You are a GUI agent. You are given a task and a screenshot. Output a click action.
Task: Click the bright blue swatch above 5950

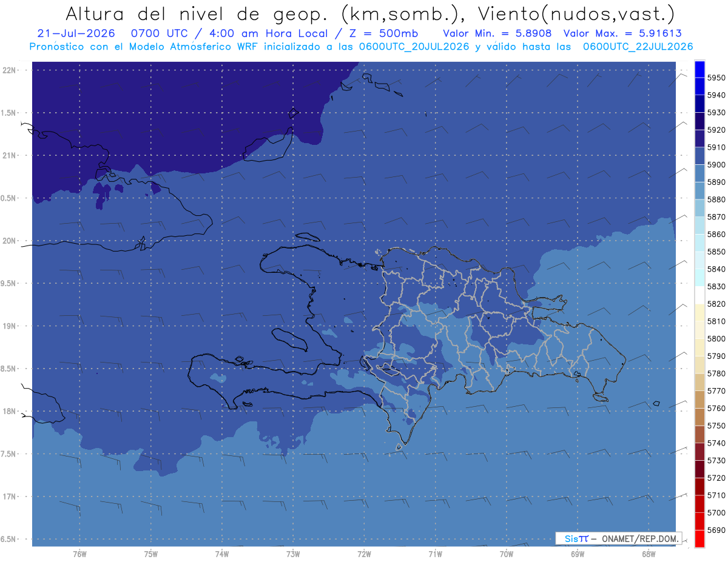tap(699, 69)
